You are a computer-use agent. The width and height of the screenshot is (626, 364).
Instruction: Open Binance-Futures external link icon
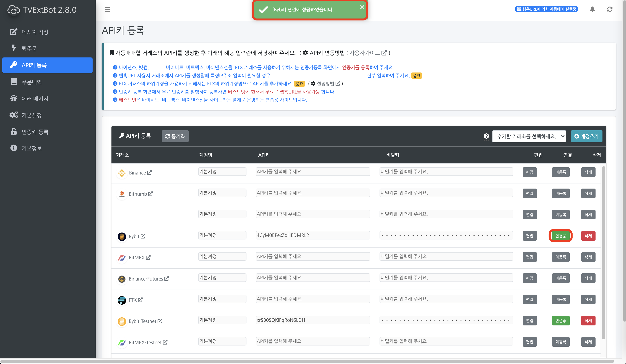(167, 279)
